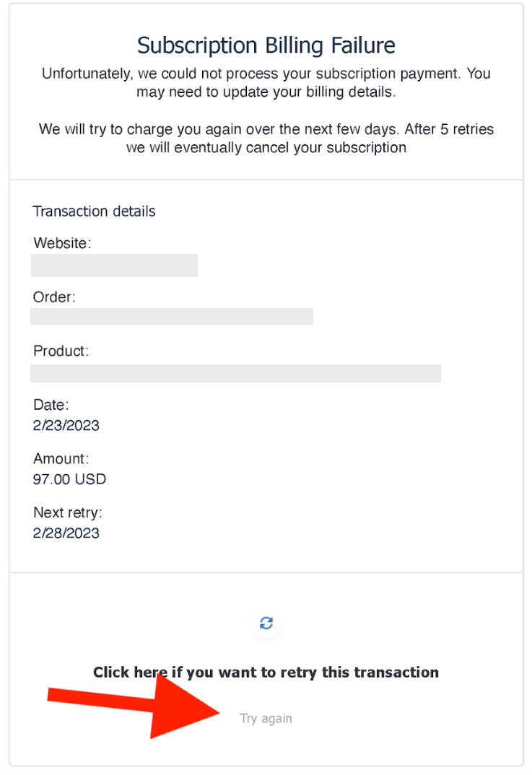
Task: Click the 'After 5 retries' notice paragraph
Action: [x=266, y=139]
